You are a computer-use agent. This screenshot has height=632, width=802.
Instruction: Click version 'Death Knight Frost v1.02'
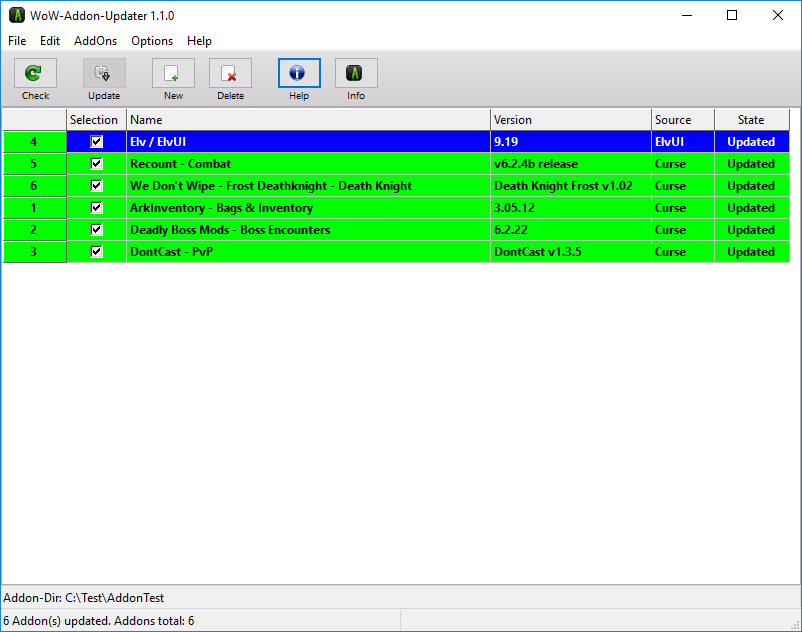click(571, 186)
